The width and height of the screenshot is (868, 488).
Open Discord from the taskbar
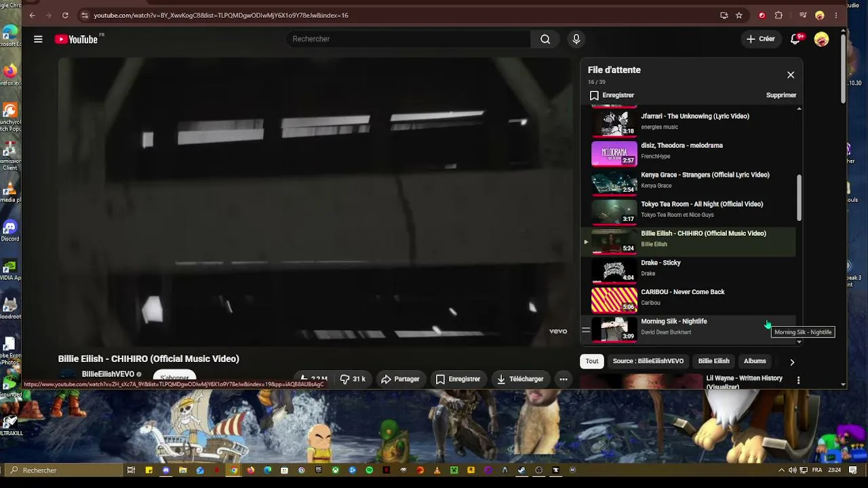click(166, 470)
